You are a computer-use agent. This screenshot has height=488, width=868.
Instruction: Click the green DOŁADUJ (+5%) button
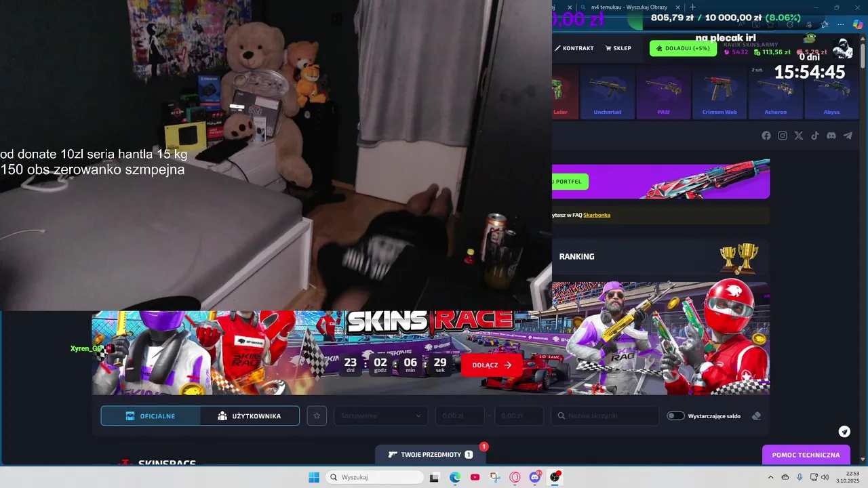pos(683,48)
